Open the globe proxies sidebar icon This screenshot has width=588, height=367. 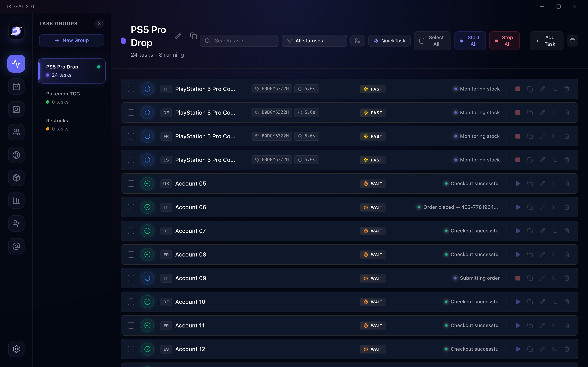click(x=16, y=155)
